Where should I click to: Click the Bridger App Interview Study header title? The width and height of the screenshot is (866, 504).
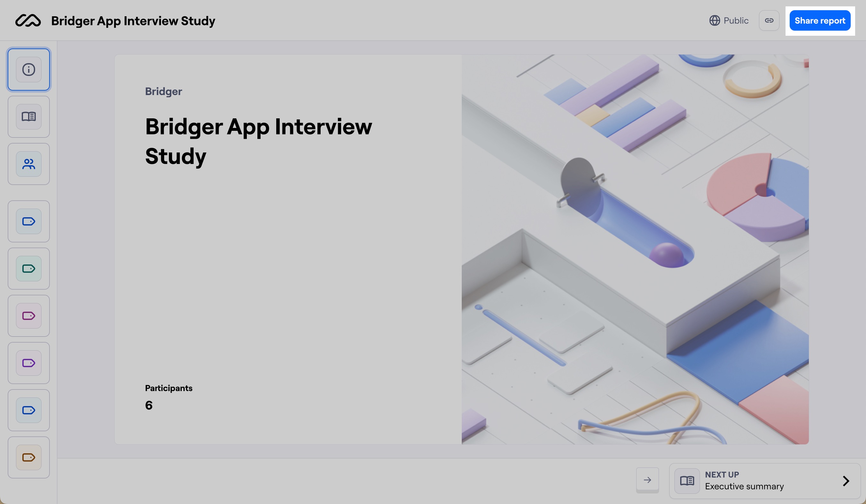pyautogui.click(x=133, y=21)
